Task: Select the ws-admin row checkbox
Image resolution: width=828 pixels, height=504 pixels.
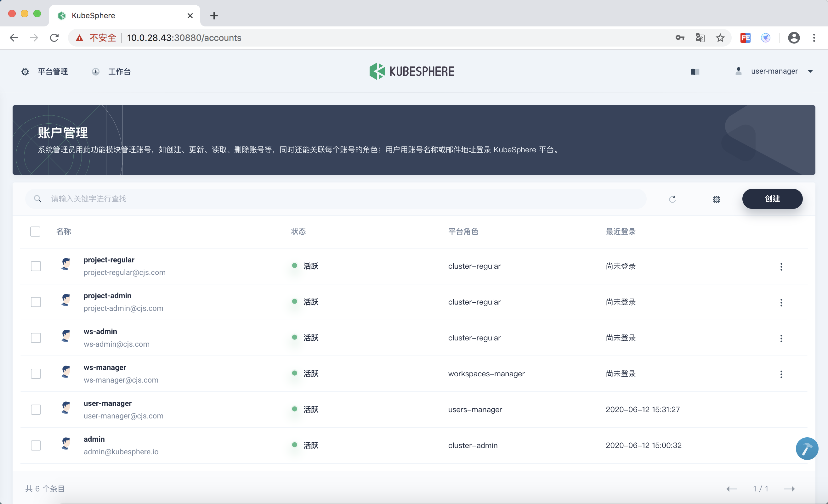Action: pos(36,338)
